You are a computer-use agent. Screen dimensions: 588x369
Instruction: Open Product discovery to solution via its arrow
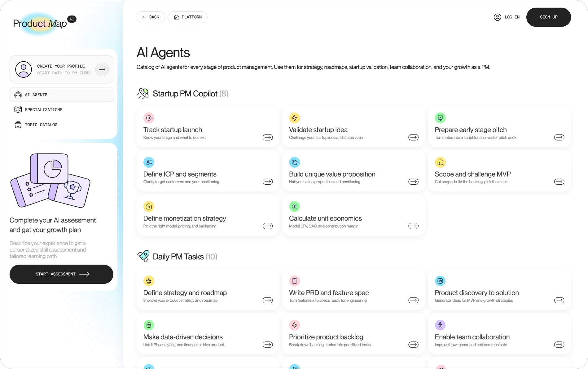coord(559,300)
